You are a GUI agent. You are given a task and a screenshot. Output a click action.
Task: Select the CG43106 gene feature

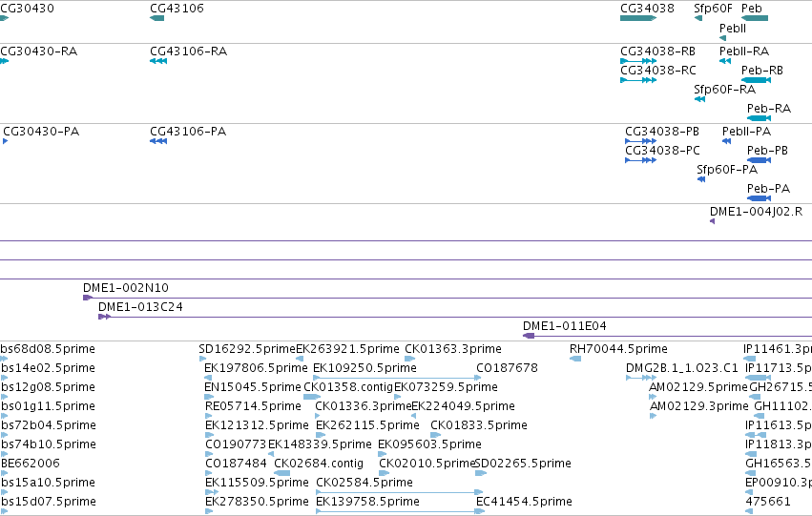click(156, 18)
